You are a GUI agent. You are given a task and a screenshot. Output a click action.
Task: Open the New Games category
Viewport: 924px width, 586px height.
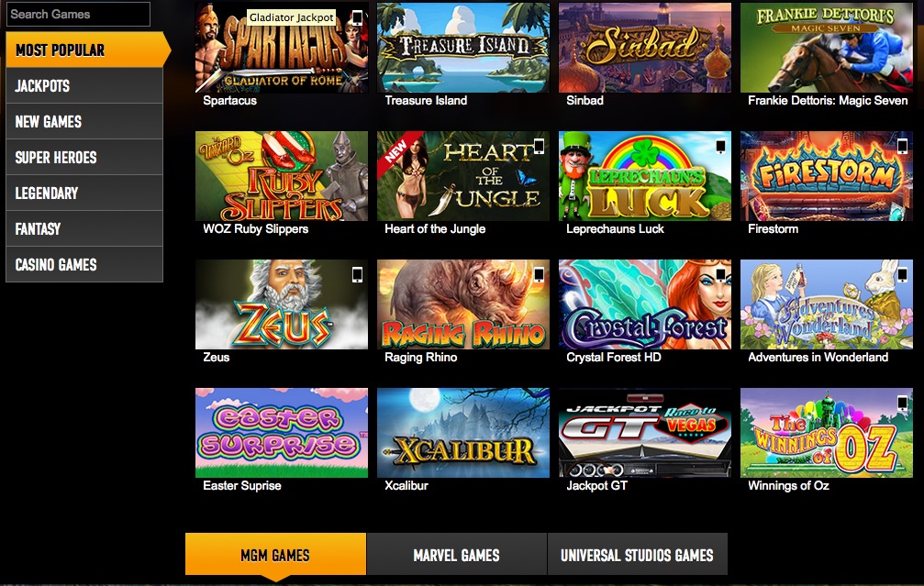click(x=84, y=122)
